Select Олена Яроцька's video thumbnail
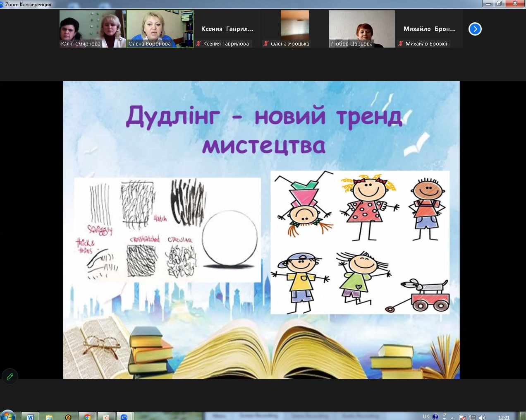 [294, 29]
